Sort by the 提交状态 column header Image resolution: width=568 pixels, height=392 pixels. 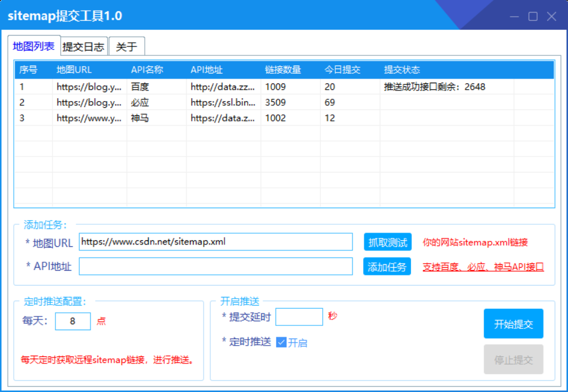click(x=447, y=70)
